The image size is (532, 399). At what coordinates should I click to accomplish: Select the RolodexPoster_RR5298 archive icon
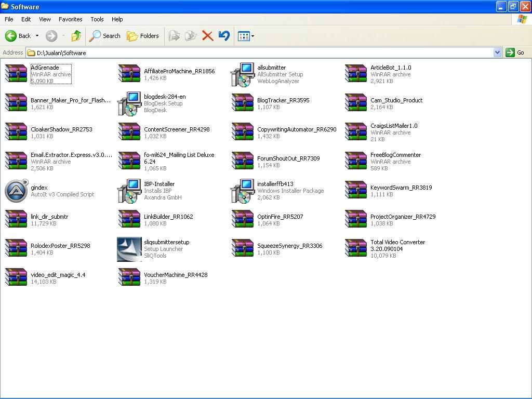(16, 248)
